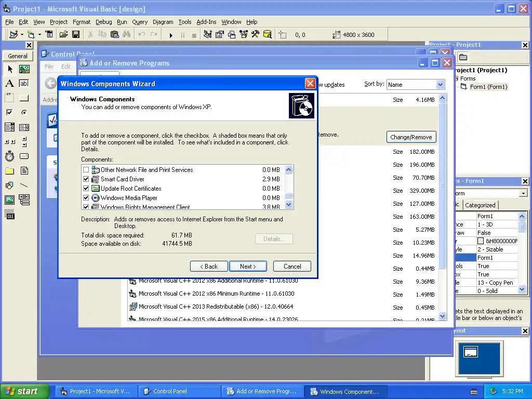Uncheck the Windows Media Player component
Image resolution: width=532 pixels, height=399 pixels.
click(86, 198)
